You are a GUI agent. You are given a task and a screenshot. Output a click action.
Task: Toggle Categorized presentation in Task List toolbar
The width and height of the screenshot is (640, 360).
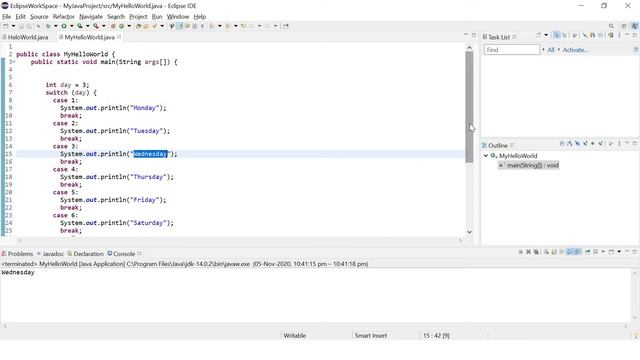click(556, 36)
